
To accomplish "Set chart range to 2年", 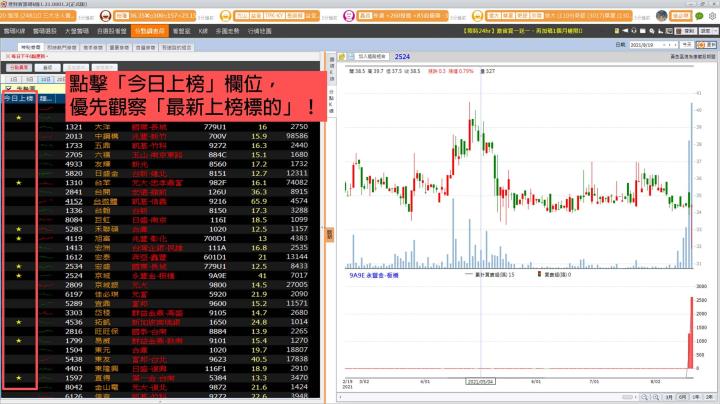I will pos(709,397).
